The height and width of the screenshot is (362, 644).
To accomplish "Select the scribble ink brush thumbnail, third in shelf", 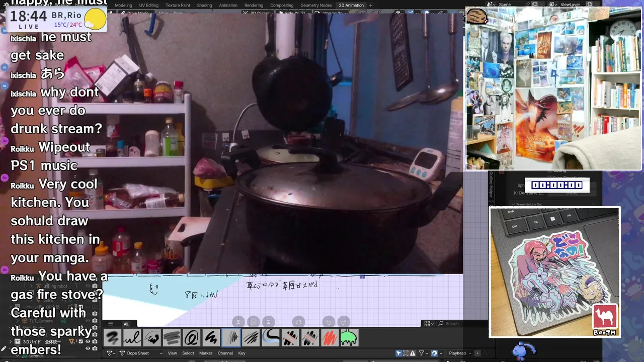I will coord(152,337).
